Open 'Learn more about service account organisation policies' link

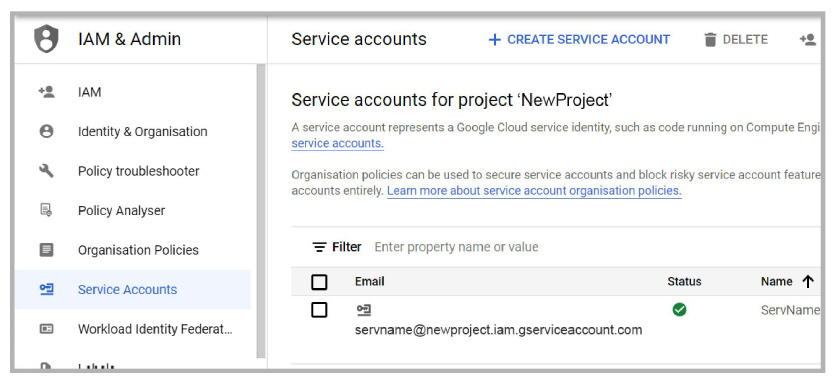[534, 191]
